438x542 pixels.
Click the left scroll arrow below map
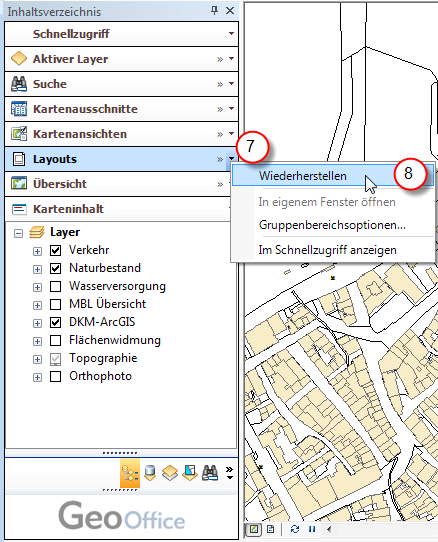[x=329, y=529]
